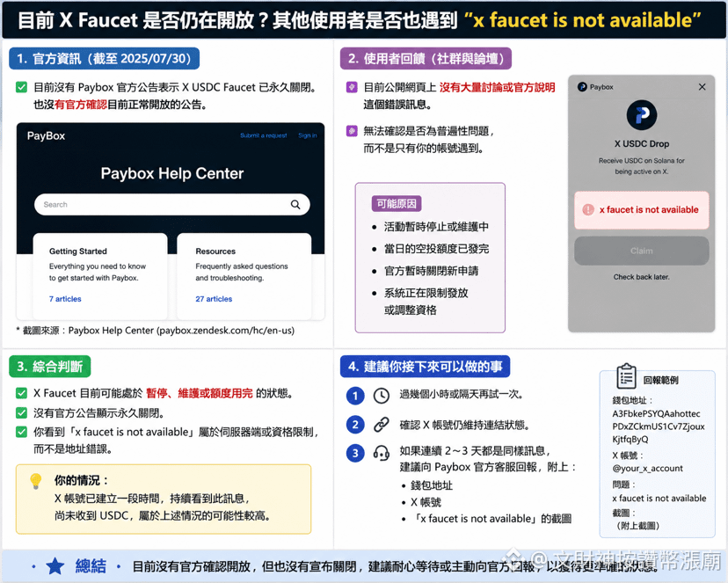Open the '7 articles' link under Getting Started
Image resolution: width=728 pixels, height=583 pixels.
click(x=65, y=299)
